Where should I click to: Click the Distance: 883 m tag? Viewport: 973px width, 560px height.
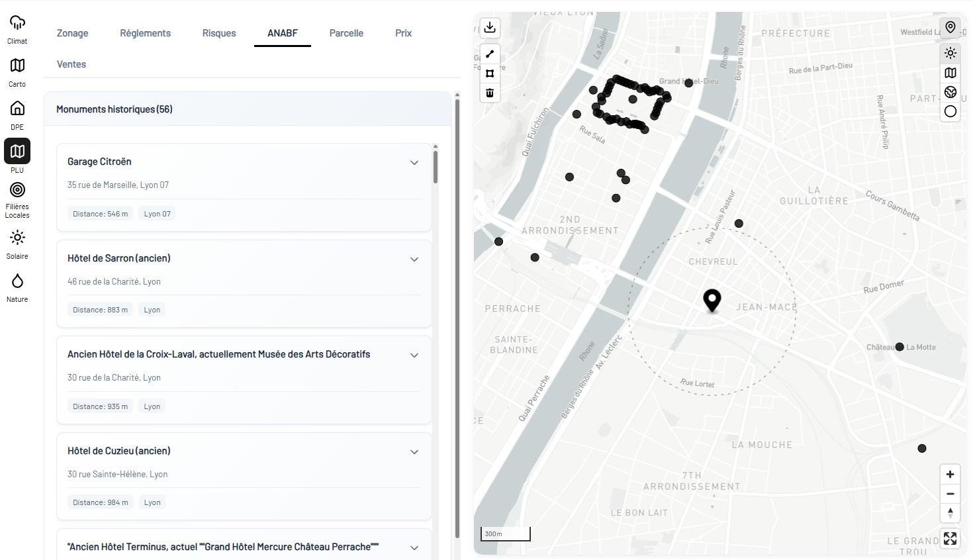(x=101, y=310)
